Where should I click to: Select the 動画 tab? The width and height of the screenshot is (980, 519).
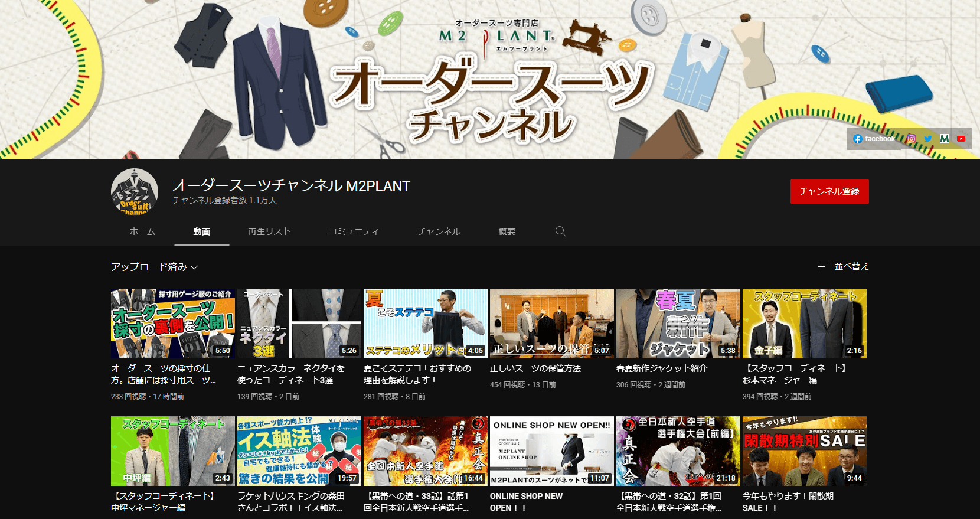point(202,231)
